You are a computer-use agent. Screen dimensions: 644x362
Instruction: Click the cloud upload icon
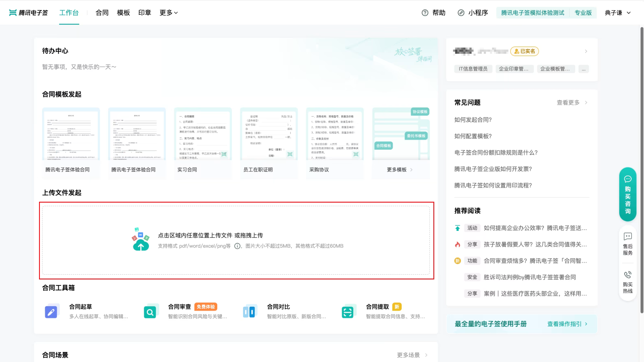(x=141, y=240)
